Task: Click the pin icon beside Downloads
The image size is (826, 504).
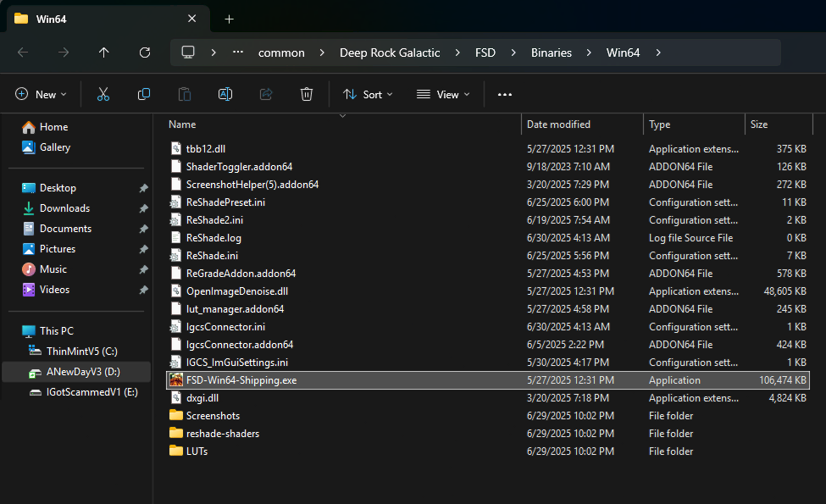Action: 143,208
